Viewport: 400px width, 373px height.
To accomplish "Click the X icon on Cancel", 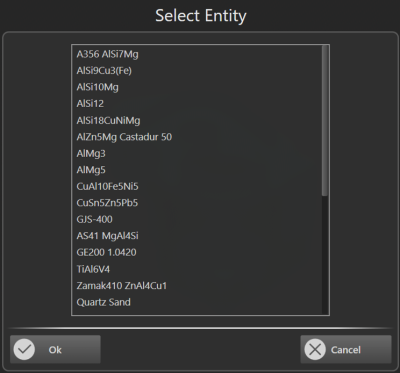I will [315, 349].
